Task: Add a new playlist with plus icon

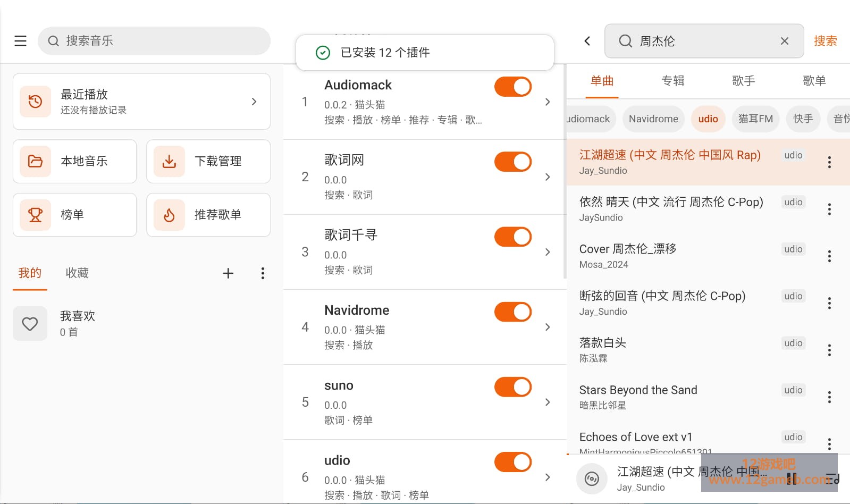Action: coord(228,273)
